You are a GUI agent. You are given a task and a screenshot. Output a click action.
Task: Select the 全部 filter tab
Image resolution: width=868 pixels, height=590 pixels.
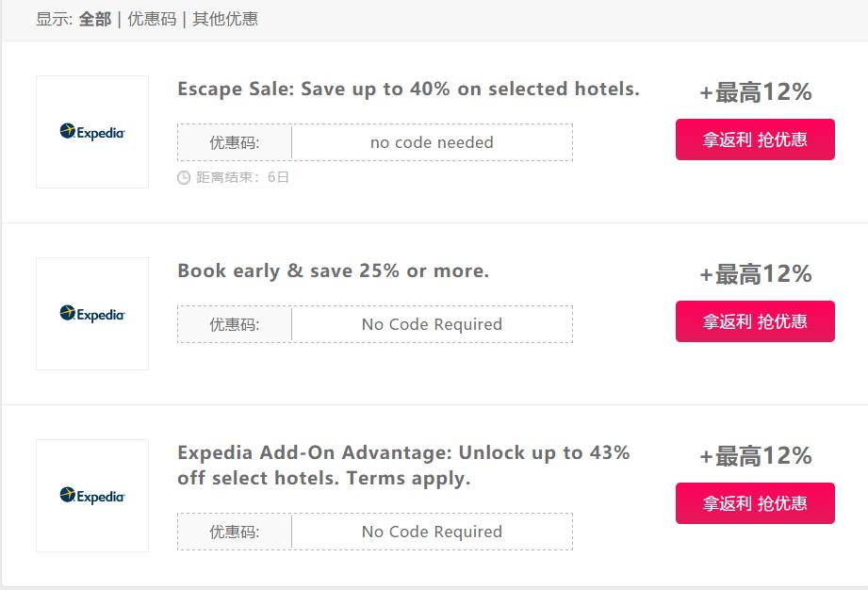tap(94, 19)
